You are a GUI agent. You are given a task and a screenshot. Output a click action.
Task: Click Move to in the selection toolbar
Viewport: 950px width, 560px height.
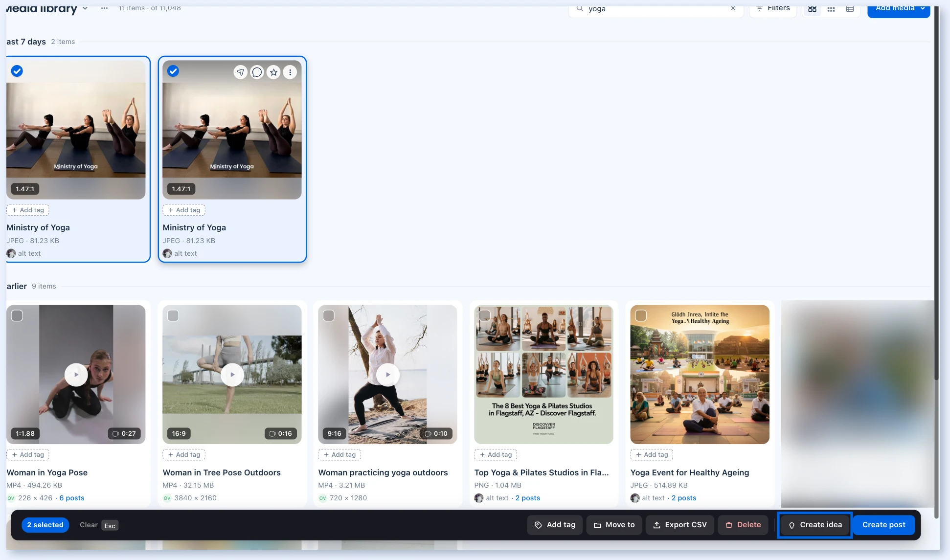click(x=614, y=525)
